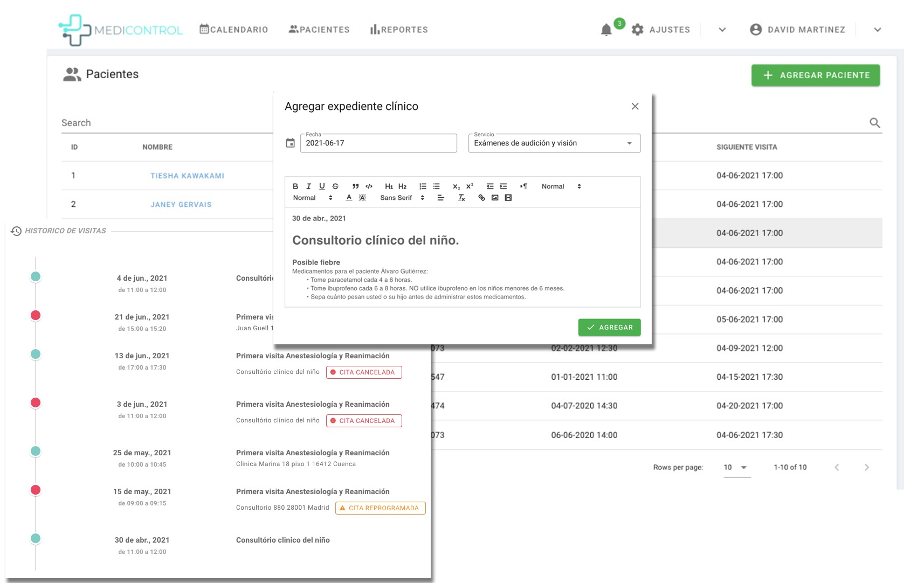This screenshot has height=583, width=924.
Task: Open patient Tiesha Kawakami's profile
Action: [x=187, y=176]
